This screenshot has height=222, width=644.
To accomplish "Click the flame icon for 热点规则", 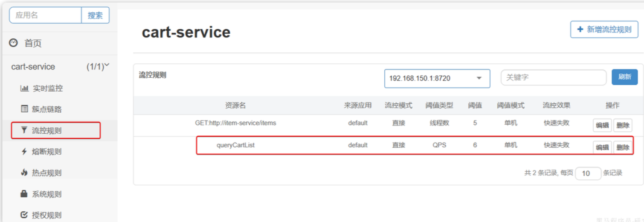I will tap(24, 173).
